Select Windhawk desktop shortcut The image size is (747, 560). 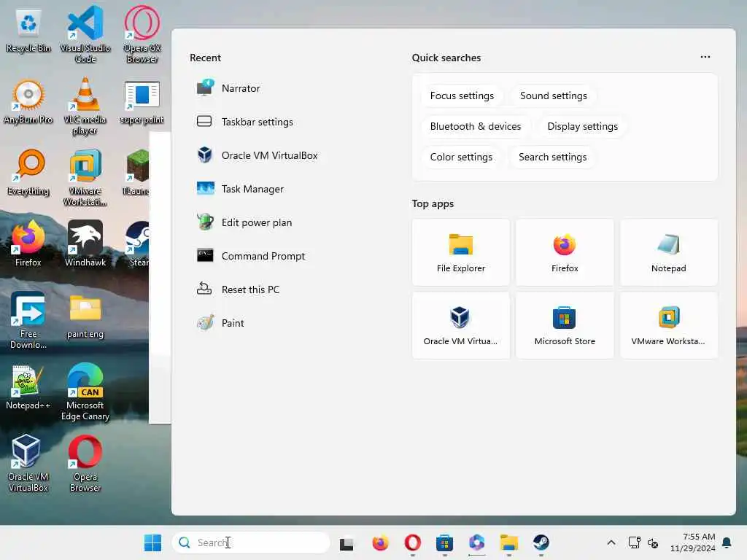pyautogui.click(x=85, y=244)
